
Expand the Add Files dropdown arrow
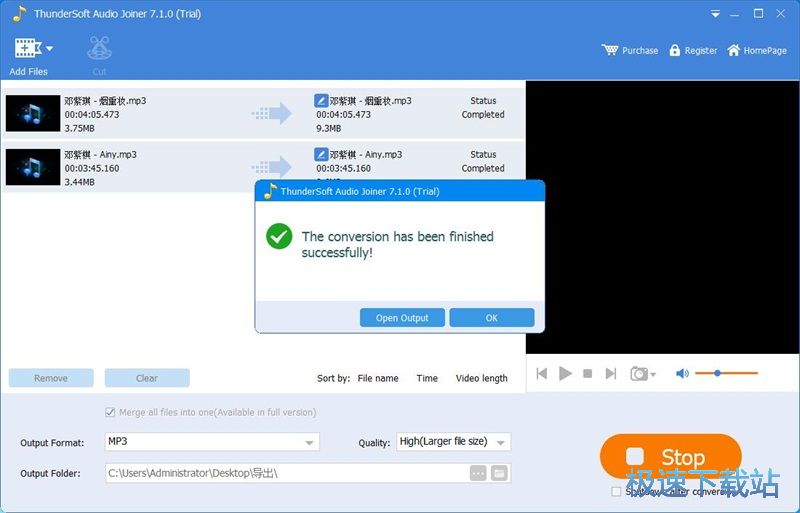(49, 48)
